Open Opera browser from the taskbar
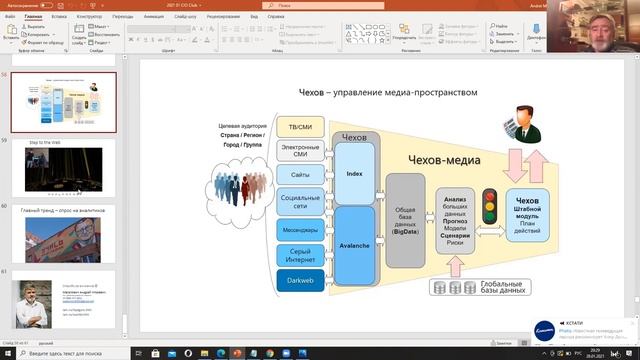Viewport: 640px width, 360px height. (188, 353)
